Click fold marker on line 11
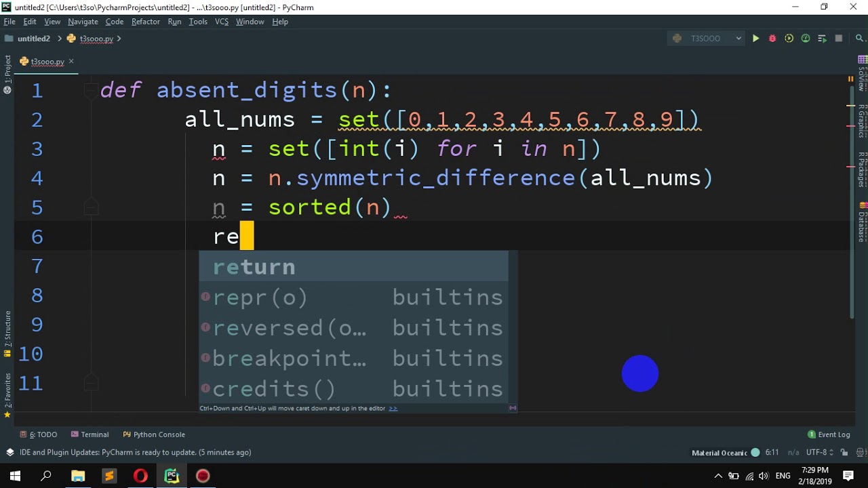868x488 pixels. pos(91,383)
